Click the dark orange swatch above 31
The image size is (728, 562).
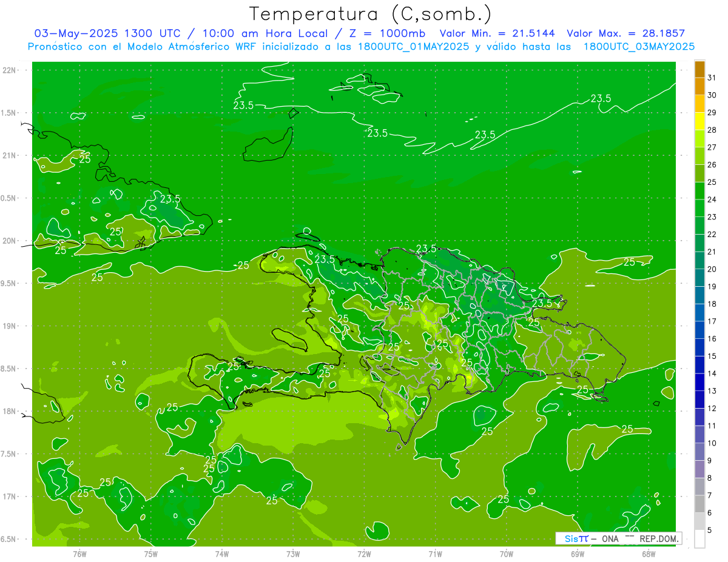tap(700, 69)
